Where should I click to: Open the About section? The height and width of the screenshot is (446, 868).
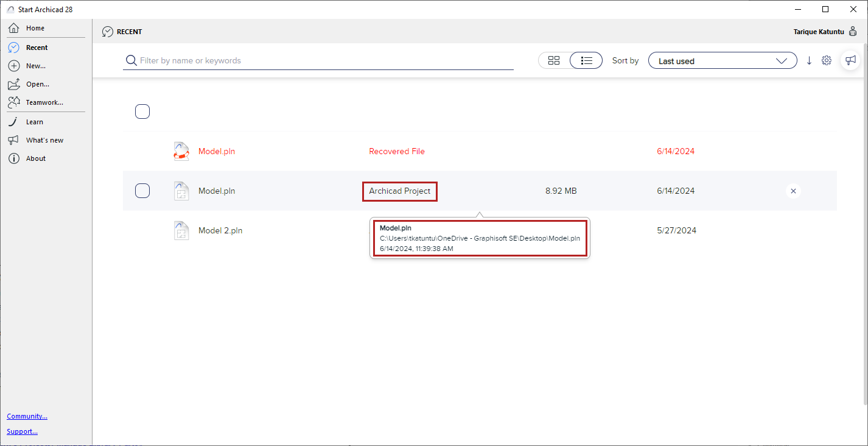[35, 158]
